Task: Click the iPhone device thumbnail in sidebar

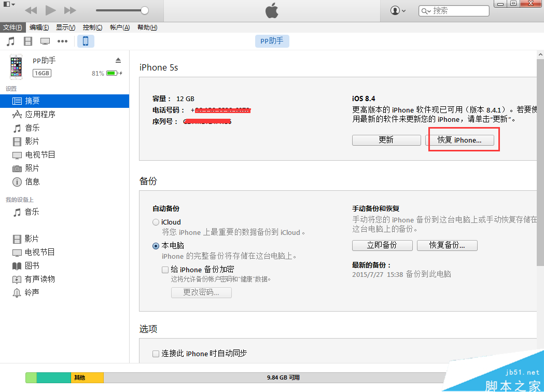Action: pyautogui.click(x=16, y=66)
